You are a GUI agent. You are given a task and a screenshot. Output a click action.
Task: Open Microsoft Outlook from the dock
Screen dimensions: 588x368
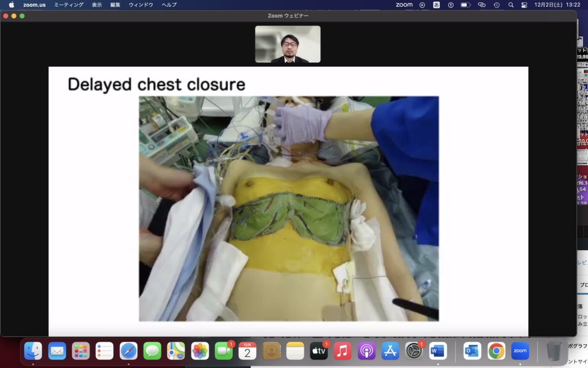pyautogui.click(x=472, y=350)
